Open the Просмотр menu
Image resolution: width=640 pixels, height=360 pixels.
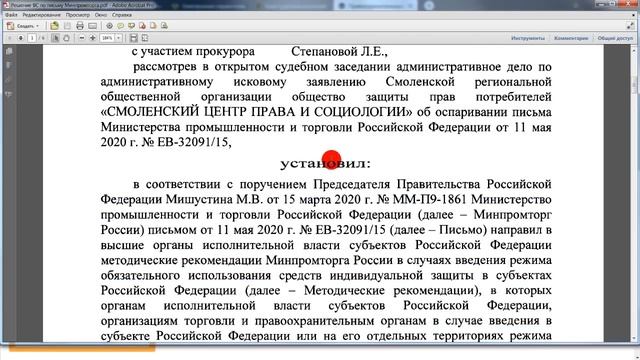(78, 15)
